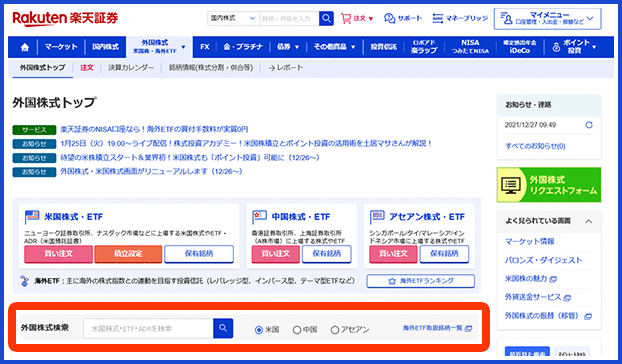Expand the マイメニュー dropdown chevron

(x=590, y=18)
